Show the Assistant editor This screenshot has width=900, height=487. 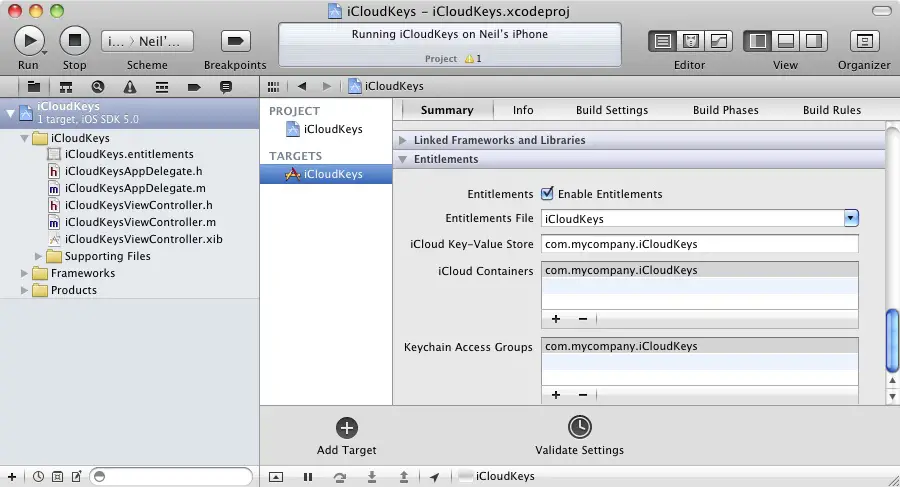690,41
